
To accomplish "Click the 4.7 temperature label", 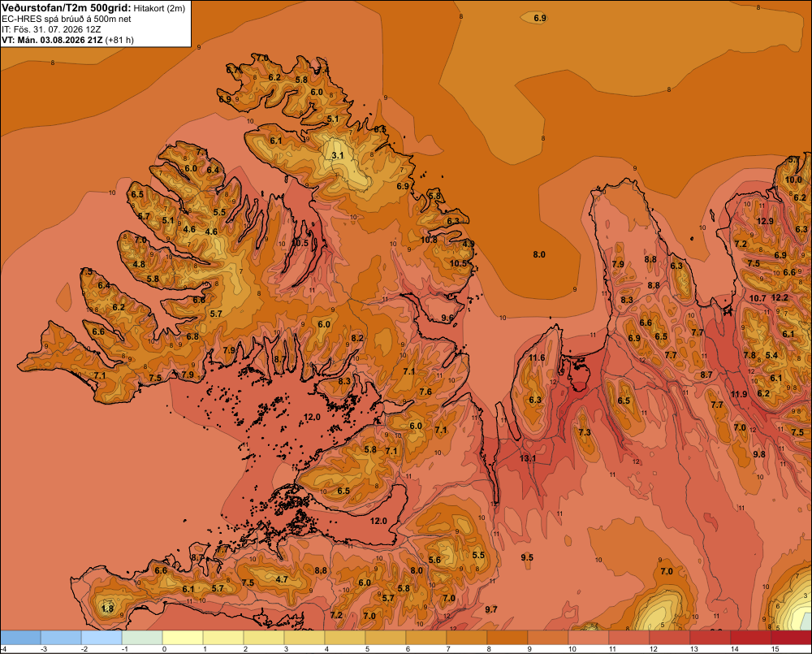I will [282, 579].
